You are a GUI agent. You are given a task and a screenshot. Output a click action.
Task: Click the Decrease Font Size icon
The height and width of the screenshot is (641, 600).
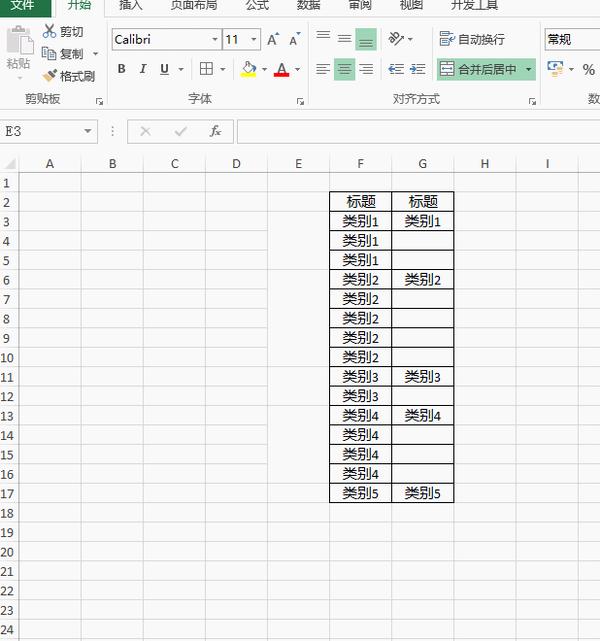click(294, 39)
